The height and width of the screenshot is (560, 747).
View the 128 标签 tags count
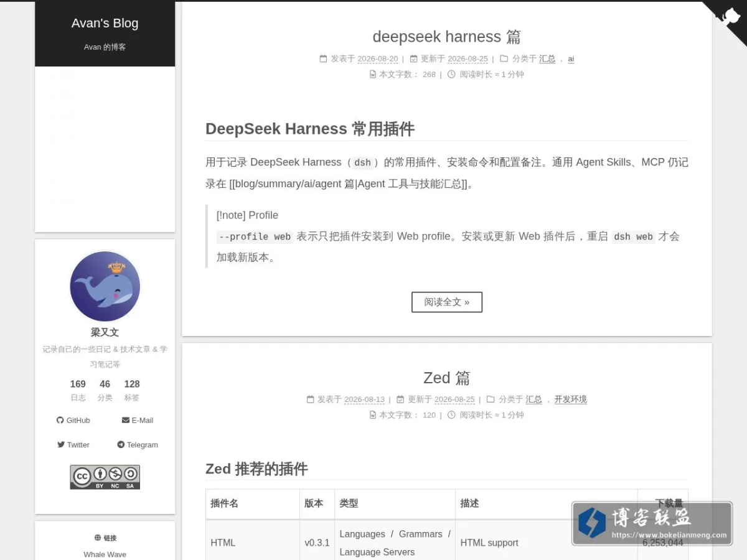pos(132,390)
